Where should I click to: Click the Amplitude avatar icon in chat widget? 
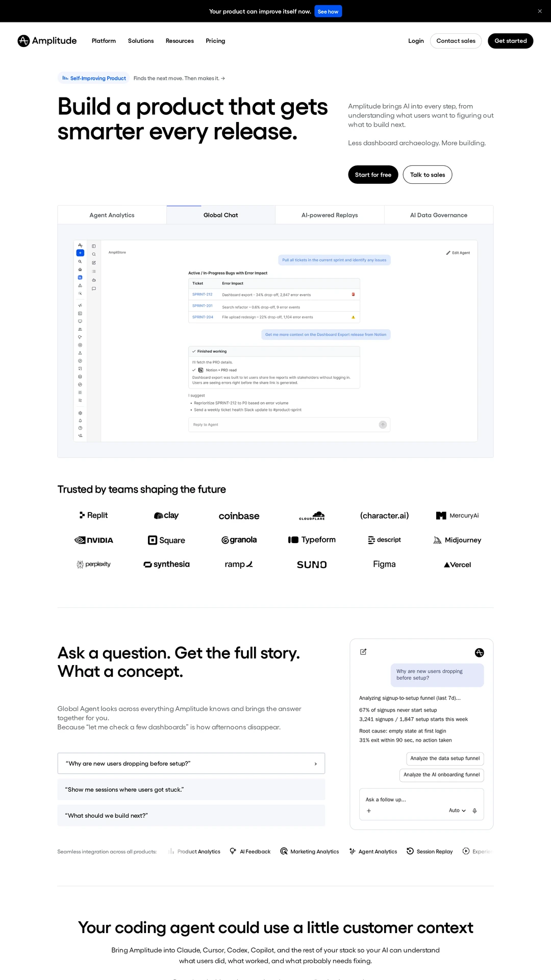pos(479,652)
